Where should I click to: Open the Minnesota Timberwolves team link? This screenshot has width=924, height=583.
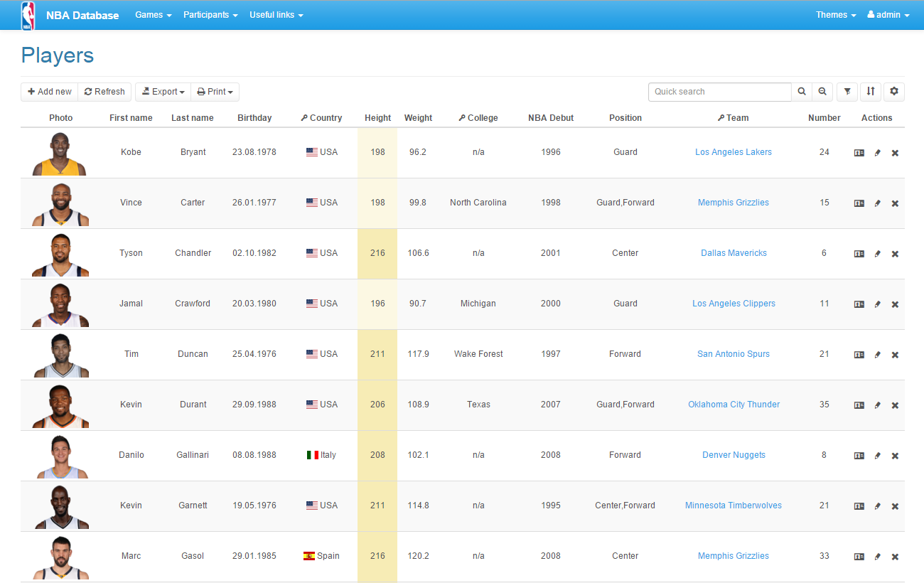click(x=734, y=506)
